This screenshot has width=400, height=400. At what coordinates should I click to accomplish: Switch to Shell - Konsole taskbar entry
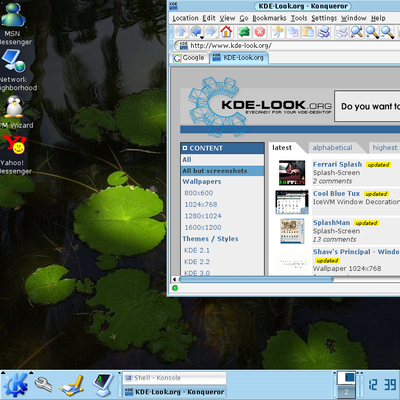174,378
